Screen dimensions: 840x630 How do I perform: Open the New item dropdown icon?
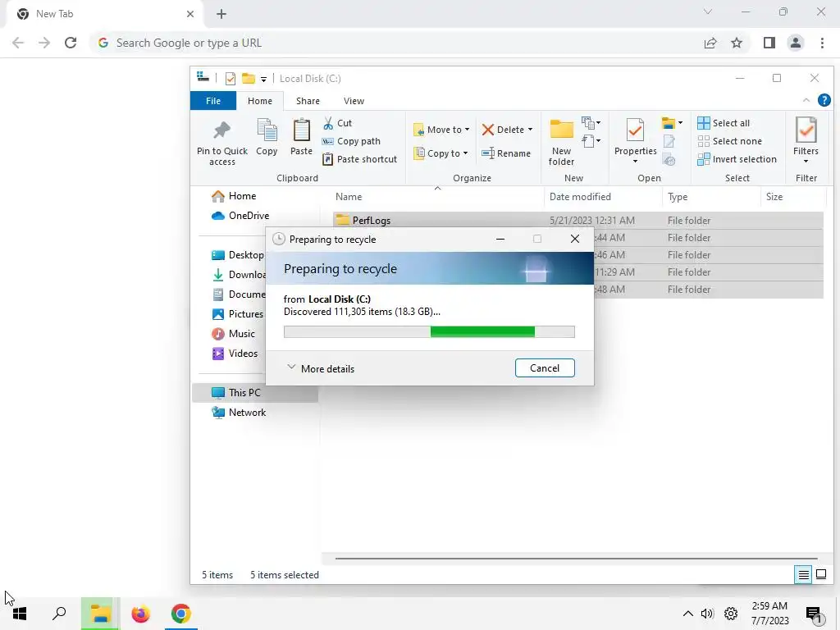point(591,123)
